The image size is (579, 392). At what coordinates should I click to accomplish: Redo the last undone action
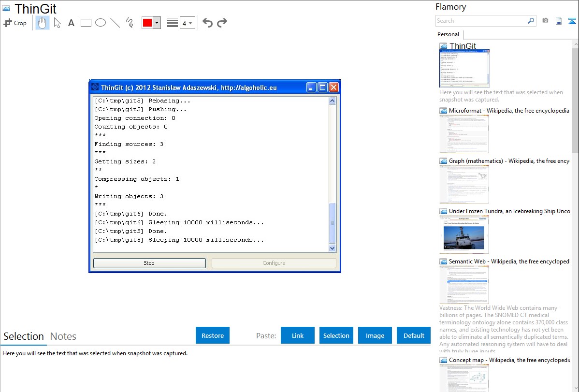point(222,23)
